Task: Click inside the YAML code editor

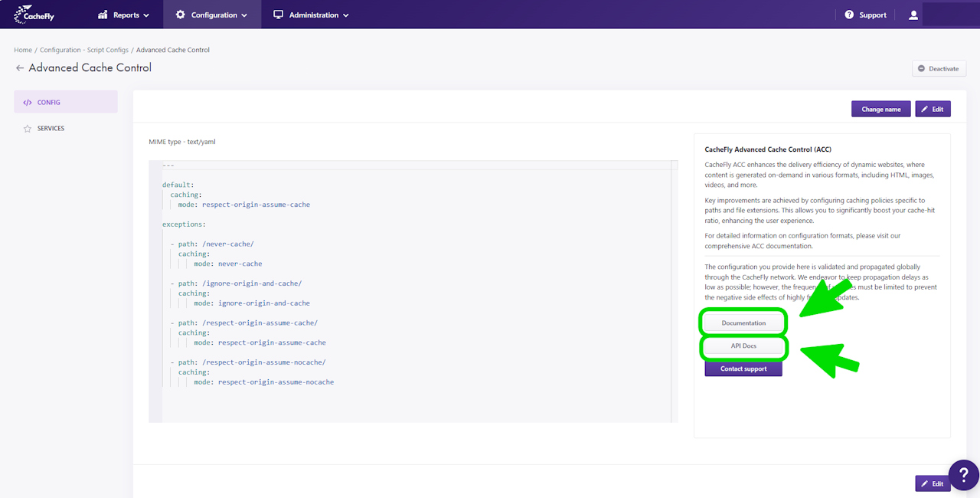Action: pos(413,291)
